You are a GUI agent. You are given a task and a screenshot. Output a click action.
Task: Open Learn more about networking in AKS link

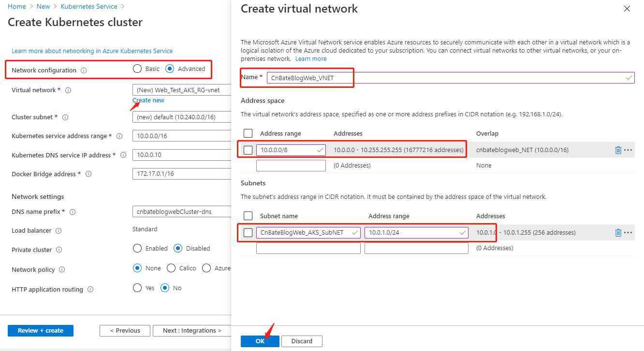[92, 51]
